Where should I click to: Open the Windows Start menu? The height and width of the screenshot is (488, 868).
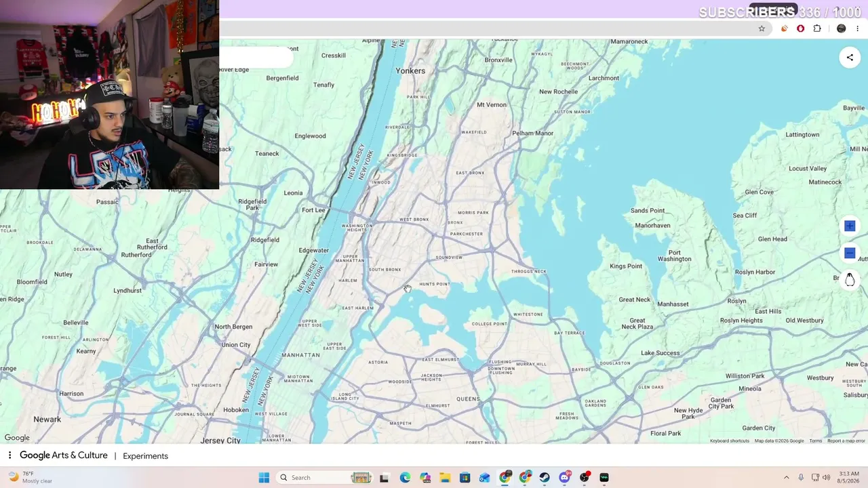tap(264, 478)
